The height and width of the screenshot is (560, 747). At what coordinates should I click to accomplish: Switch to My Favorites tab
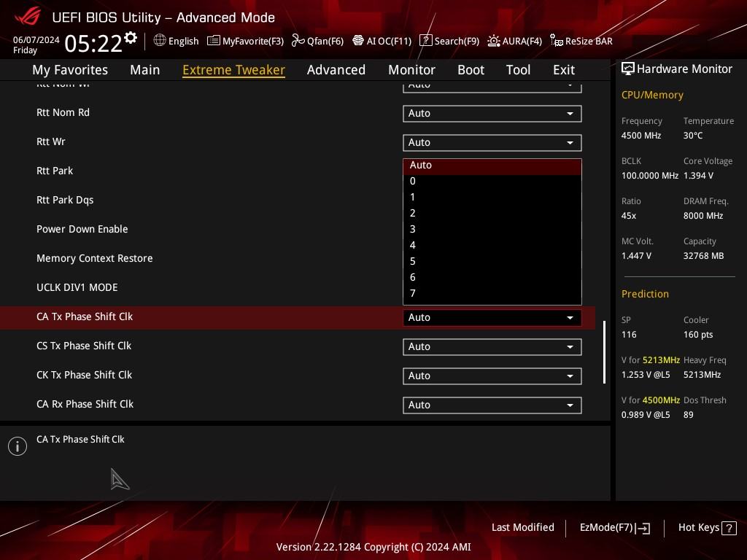click(x=70, y=70)
